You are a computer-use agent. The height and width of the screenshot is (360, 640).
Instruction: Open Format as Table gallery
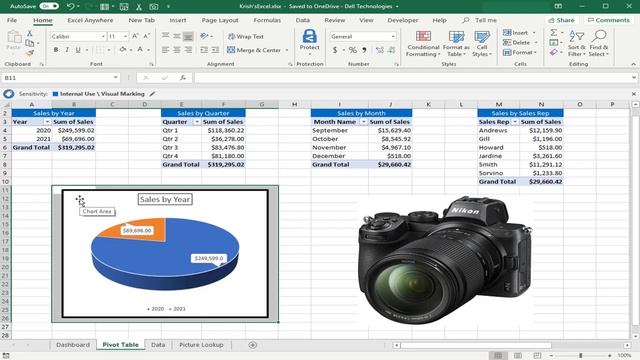(456, 43)
